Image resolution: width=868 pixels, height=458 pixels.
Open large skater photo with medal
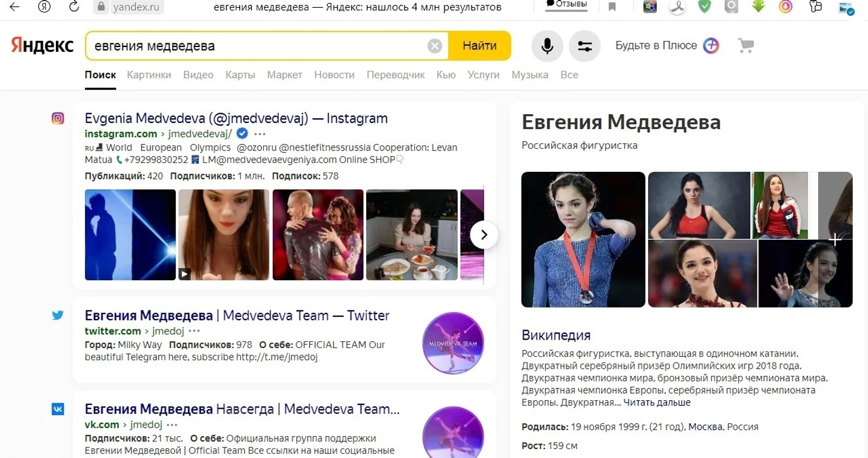583,240
